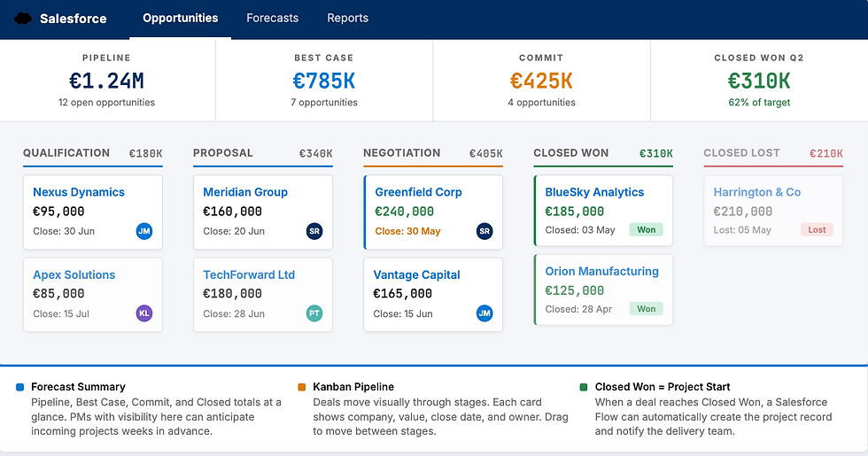This screenshot has width=868, height=456.
Task: Open the Greenfield Corp deal link
Action: coord(418,192)
